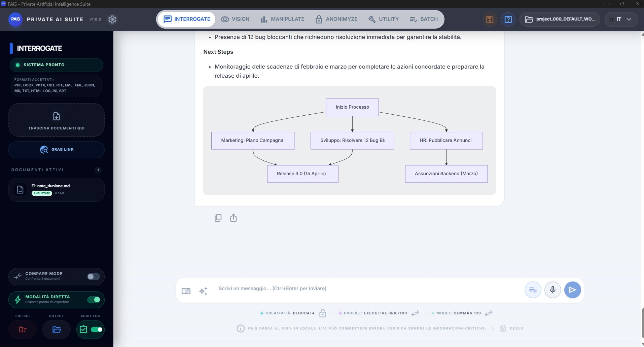Click the share/export icon below response
The height and width of the screenshot is (347, 644).
click(233, 218)
